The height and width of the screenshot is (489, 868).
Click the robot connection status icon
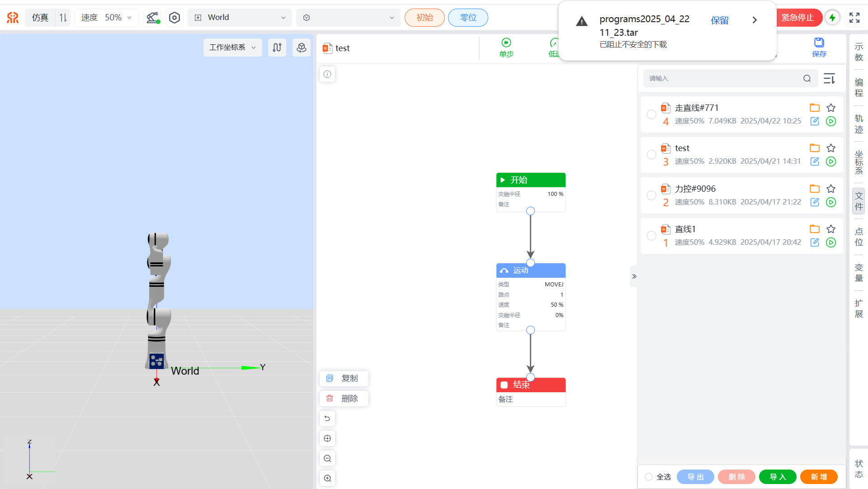[x=152, y=18]
